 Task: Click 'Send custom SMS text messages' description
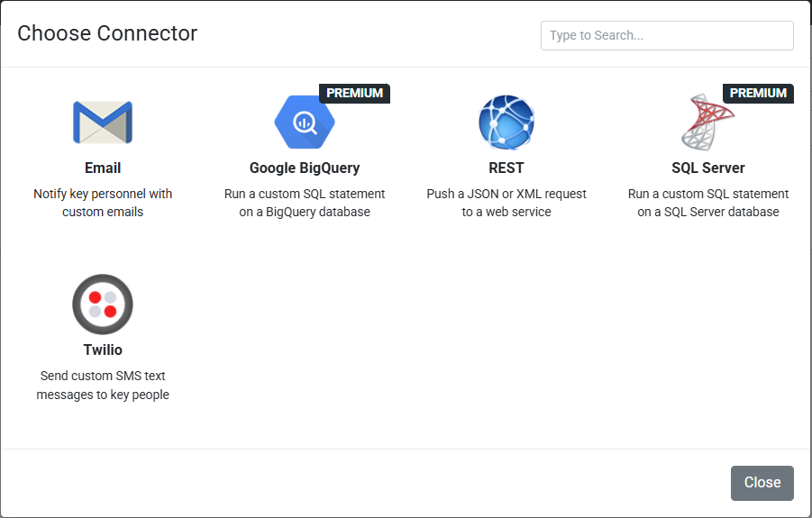103,385
